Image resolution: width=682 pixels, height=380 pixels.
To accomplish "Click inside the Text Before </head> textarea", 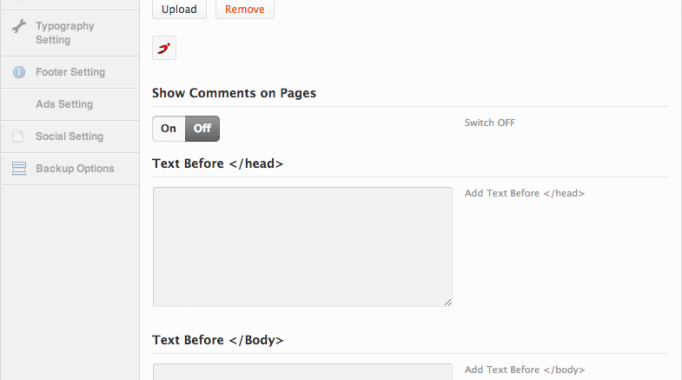I will (303, 247).
